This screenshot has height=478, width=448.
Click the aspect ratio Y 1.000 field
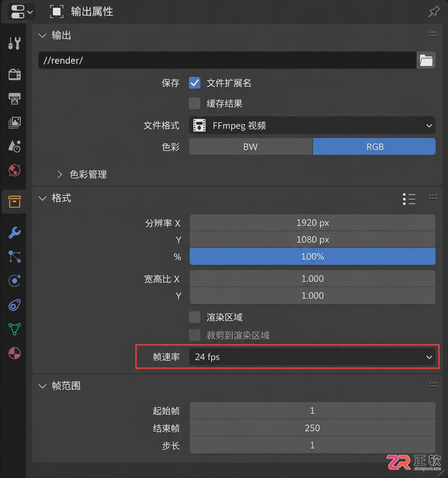[x=312, y=296]
